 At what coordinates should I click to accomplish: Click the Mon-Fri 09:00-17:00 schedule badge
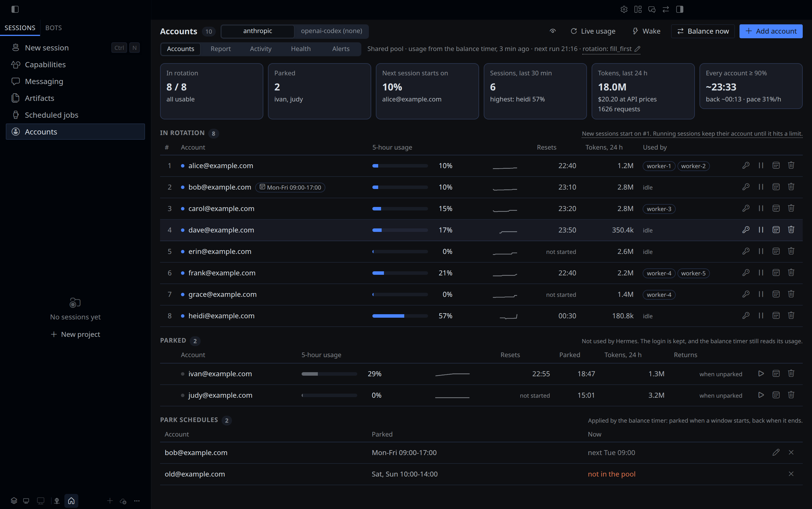point(290,187)
